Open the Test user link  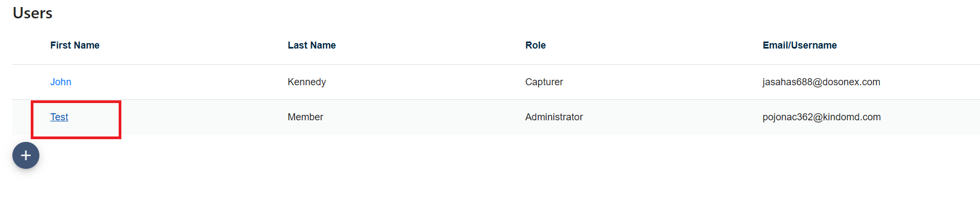coord(59,117)
